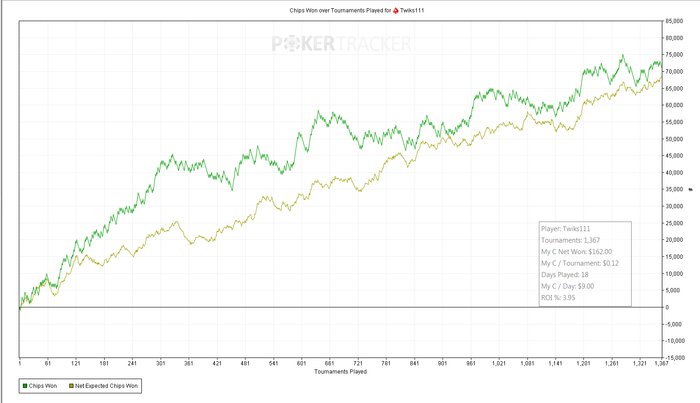Screen dimensions: 700x403
Task: Click the 1,081 x-axis tick label
Action: [527, 363]
